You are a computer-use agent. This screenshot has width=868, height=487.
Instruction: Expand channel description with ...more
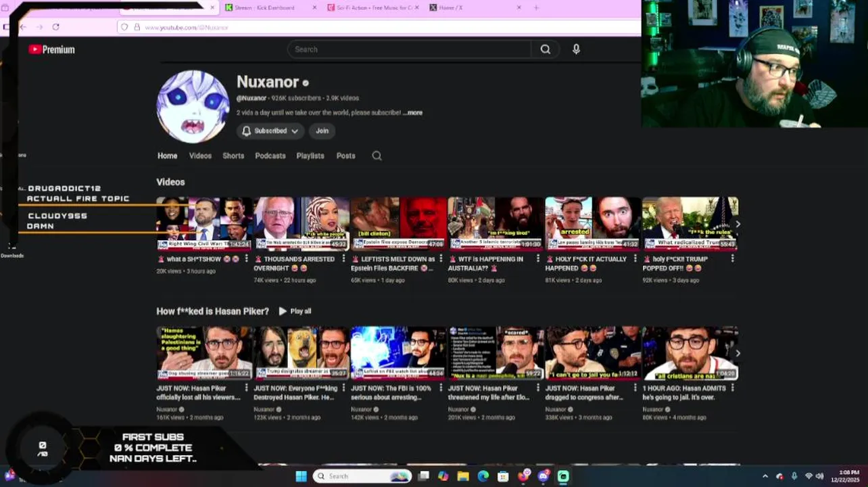pyautogui.click(x=412, y=113)
